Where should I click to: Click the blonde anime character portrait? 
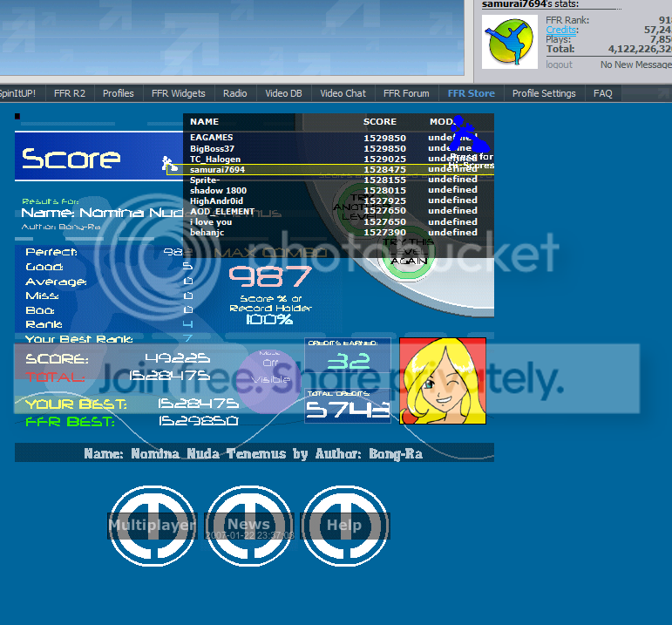pos(443,381)
